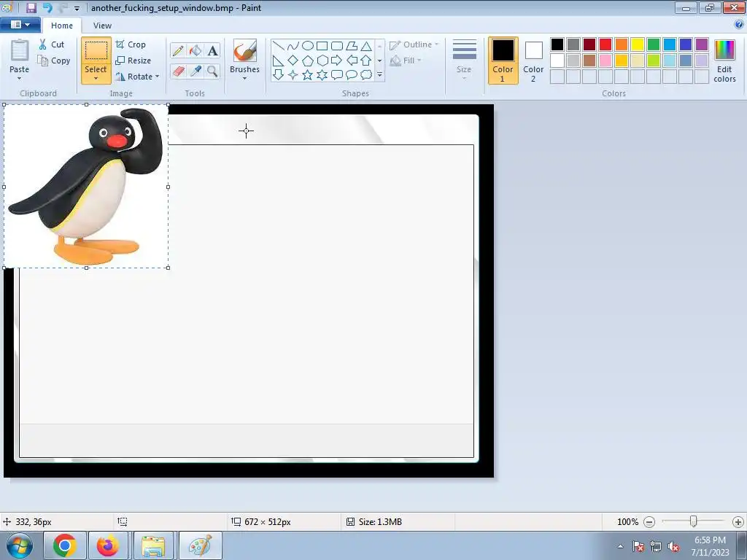Pick the red color swatch
This screenshot has height=560, width=747.
(605, 44)
